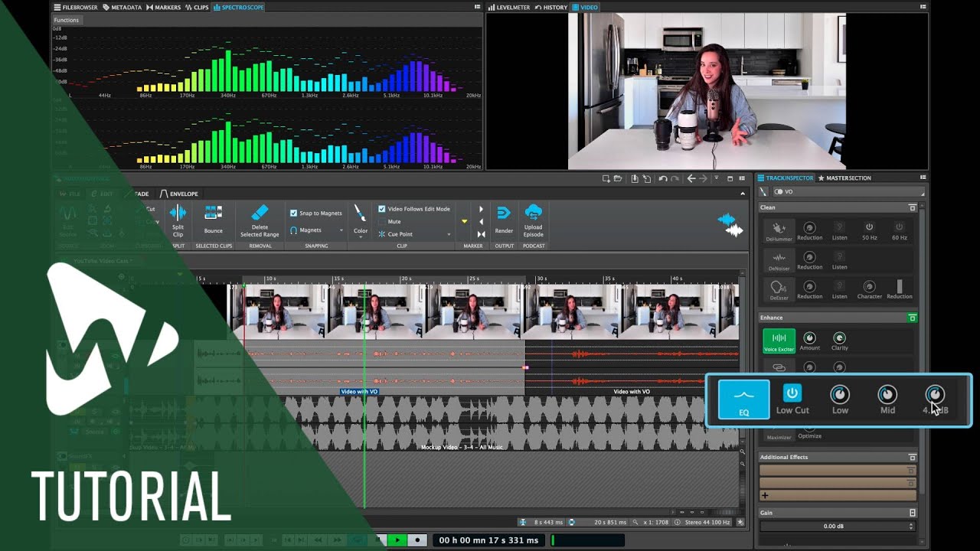Uncheck Video Follows Edit Mode
This screenshot has height=551, width=980.
(x=382, y=208)
